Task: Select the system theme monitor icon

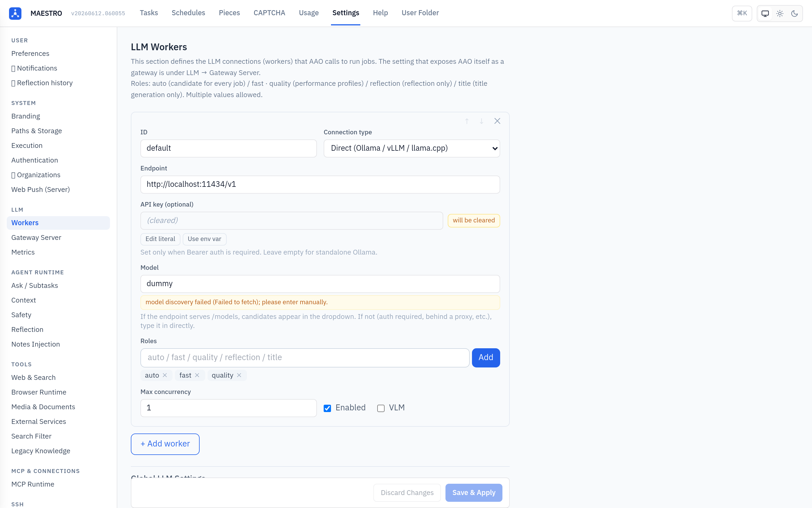Action: tap(765, 14)
